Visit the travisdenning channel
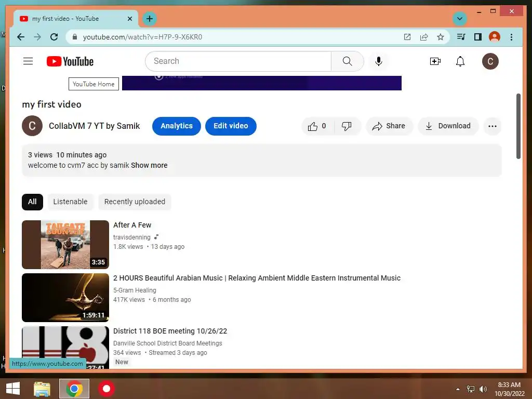Viewport: 532px width, 399px height. click(131, 237)
